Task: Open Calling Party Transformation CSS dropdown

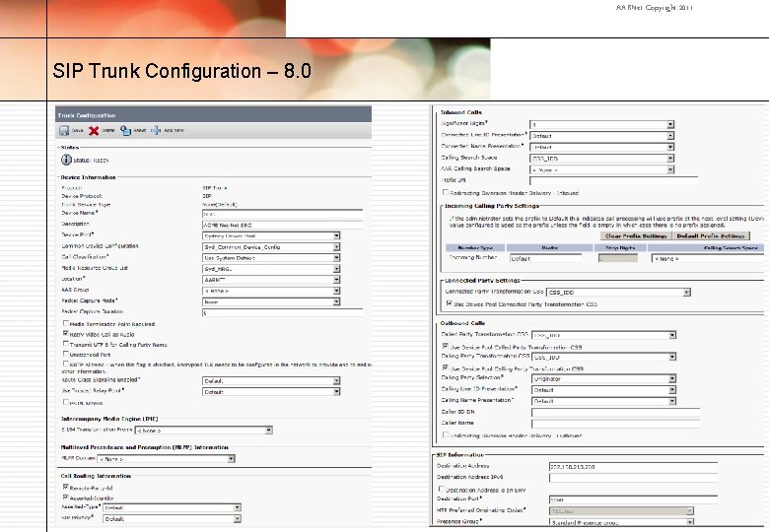Action: pyautogui.click(x=604, y=357)
